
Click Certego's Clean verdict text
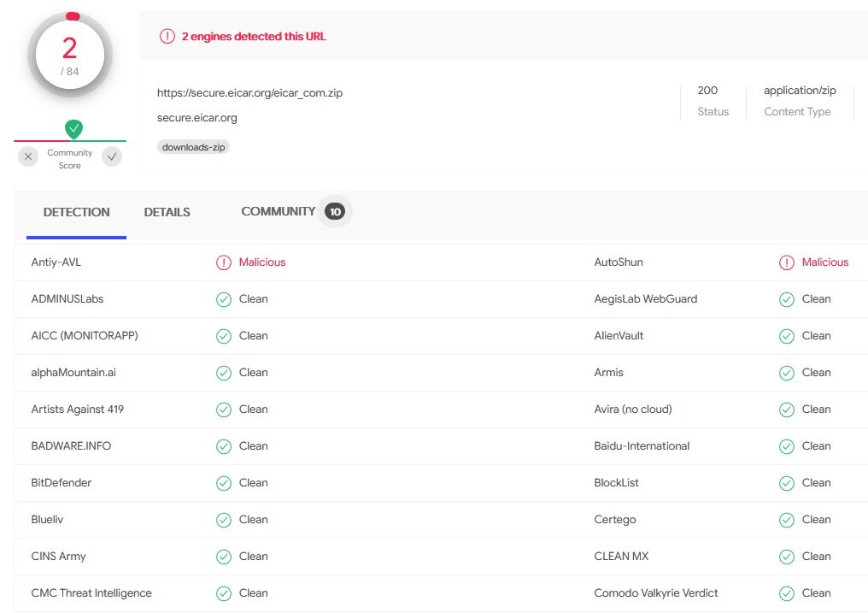tap(817, 520)
